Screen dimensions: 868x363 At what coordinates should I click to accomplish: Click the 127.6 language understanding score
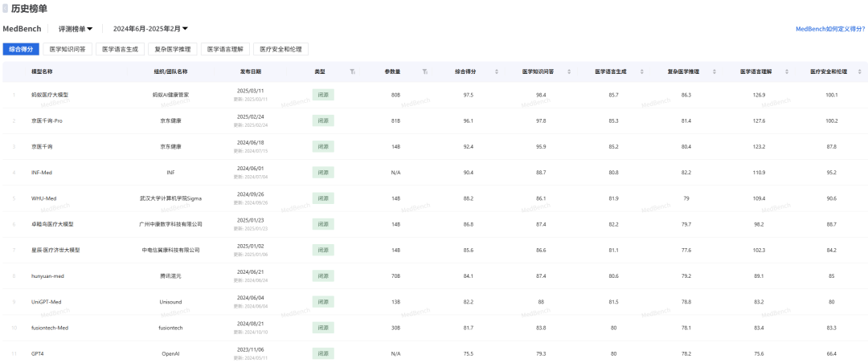(x=759, y=120)
